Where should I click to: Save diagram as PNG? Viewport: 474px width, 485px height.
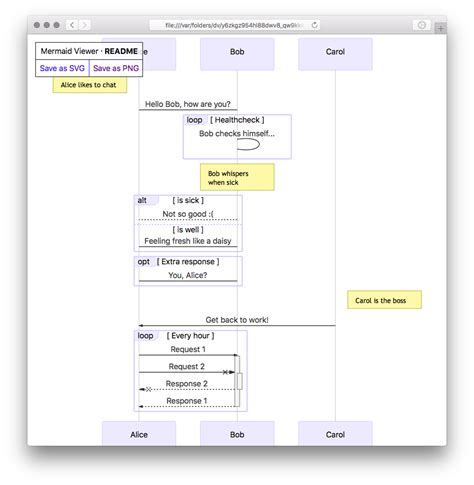(116, 68)
